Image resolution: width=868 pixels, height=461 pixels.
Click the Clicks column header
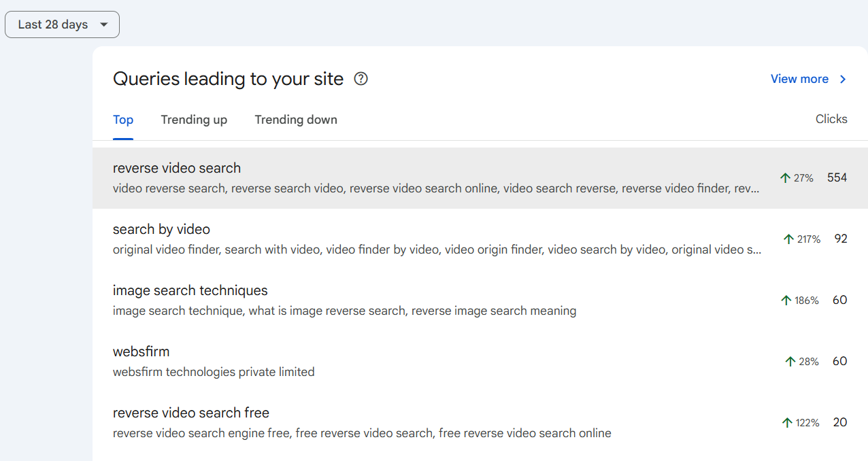point(831,119)
